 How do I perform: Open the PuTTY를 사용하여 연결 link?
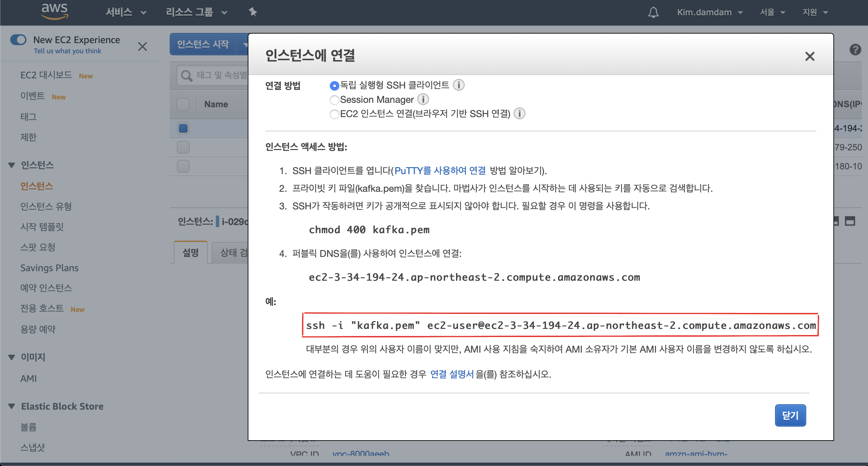(x=440, y=170)
